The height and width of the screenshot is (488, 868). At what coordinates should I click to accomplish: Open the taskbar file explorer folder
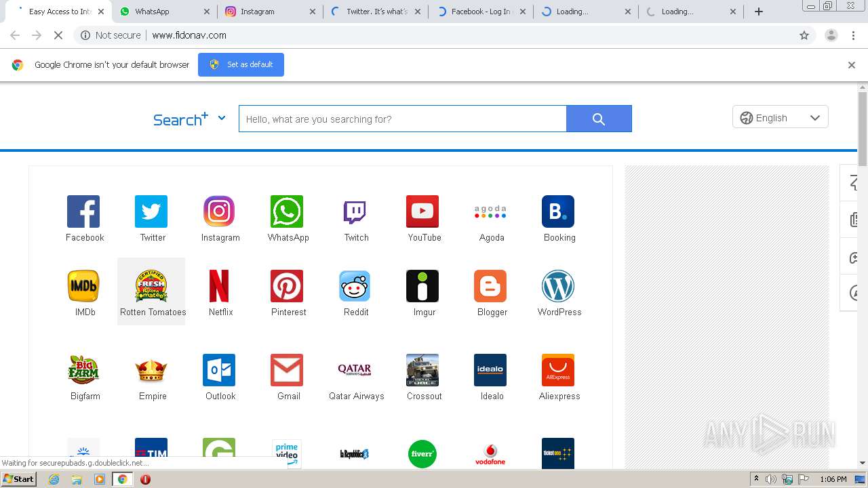point(77,479)
